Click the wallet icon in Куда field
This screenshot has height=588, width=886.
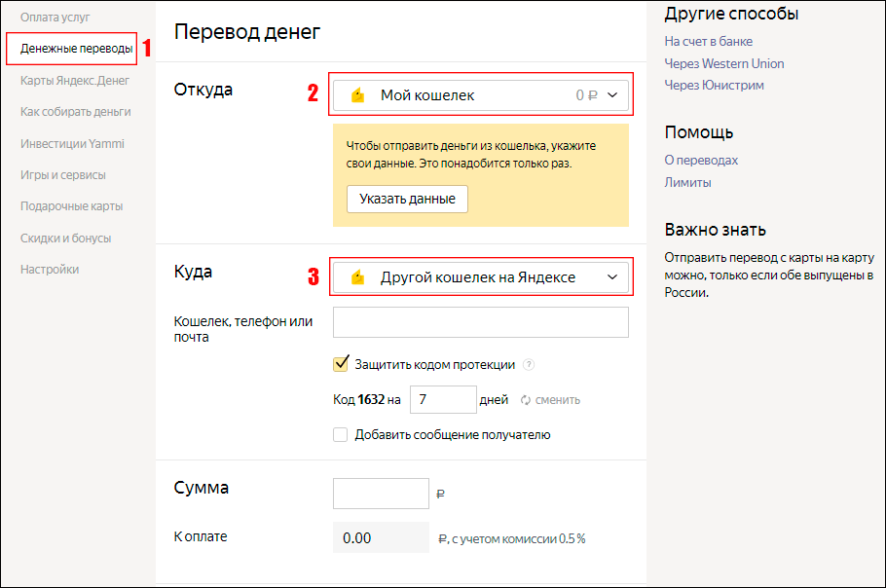357,277
